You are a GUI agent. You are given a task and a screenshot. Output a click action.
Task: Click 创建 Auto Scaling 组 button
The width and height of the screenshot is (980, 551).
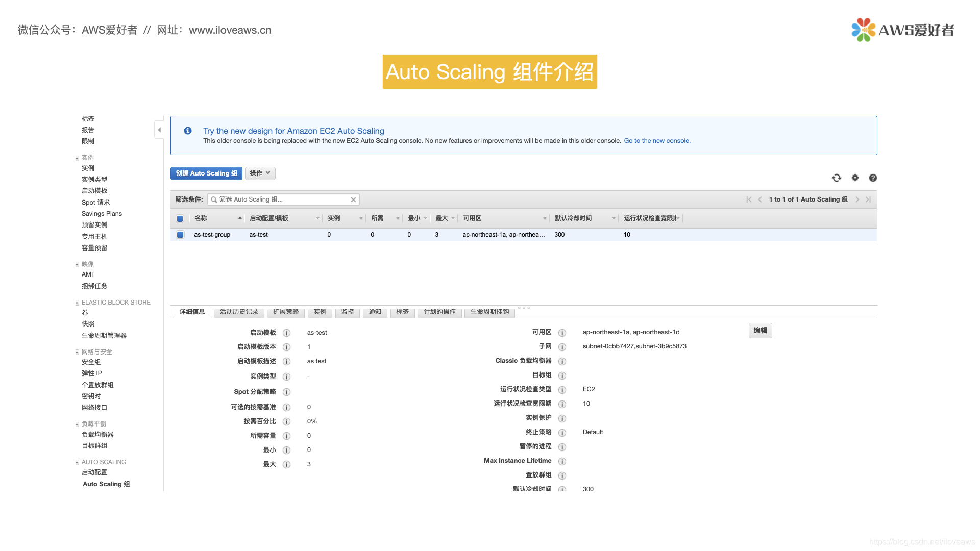tap(206, 173)
